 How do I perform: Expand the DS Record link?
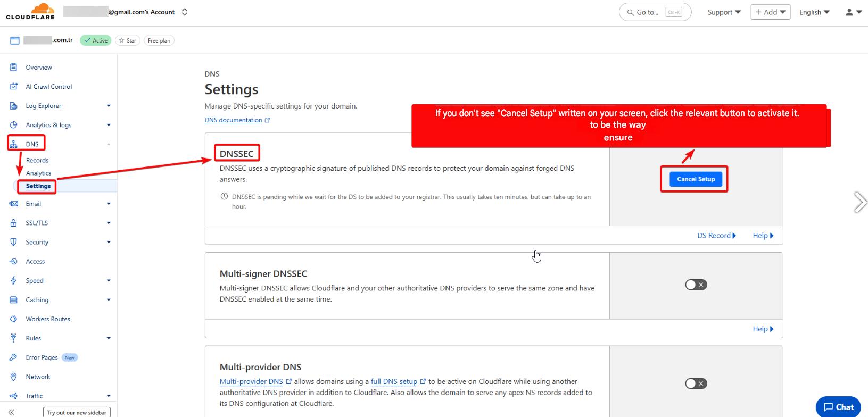pyautogui.click(x=716, y=236)
